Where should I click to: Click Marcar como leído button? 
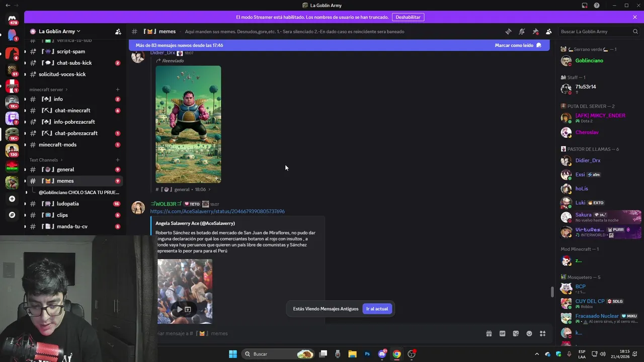[518, 45]
